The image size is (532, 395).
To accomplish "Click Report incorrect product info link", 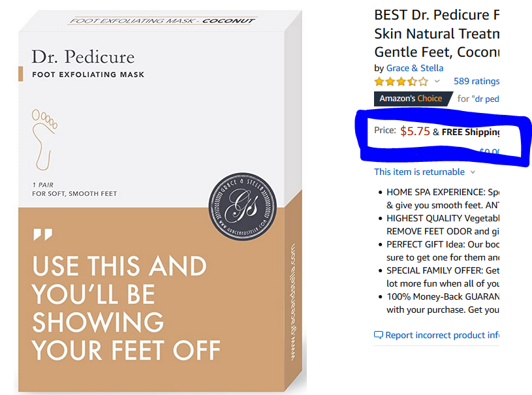I will click(x=442, y=335).
